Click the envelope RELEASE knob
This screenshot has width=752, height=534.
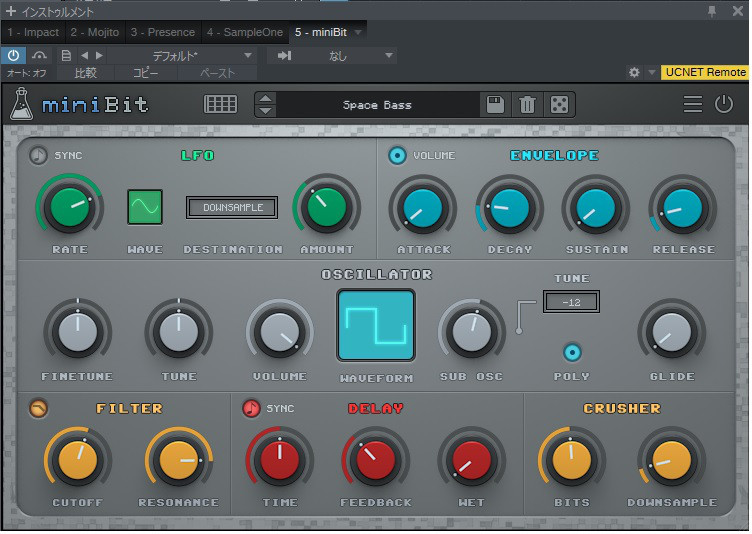click(682, 208)
